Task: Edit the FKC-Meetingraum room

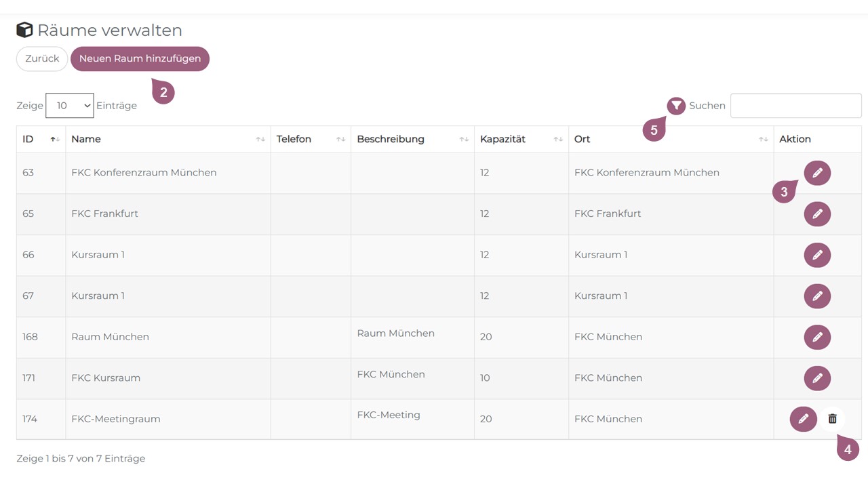Action: (803, 419)
